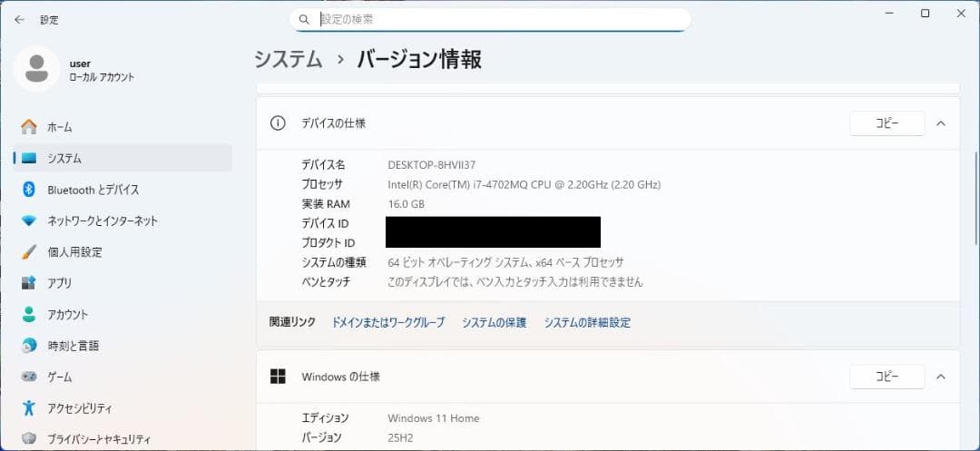Collapse the デバイスの仕様 section

point(941,123)
